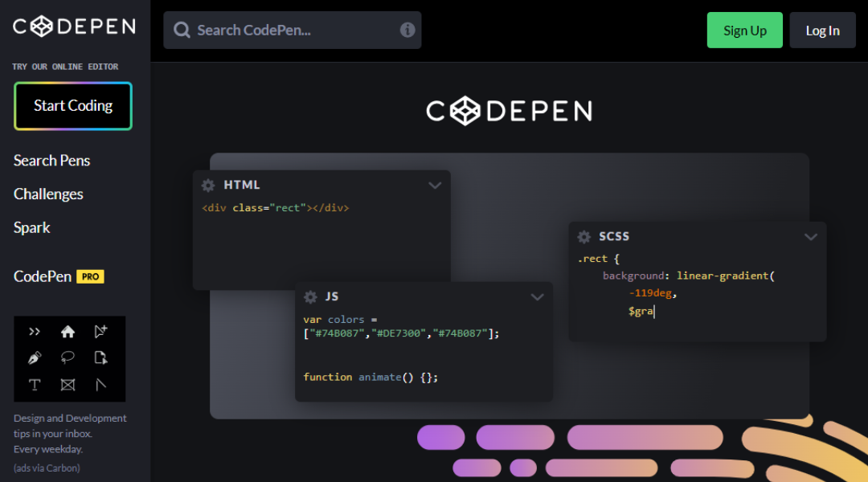868x482 pixels.
Task: Click the yellow PRO badge
Action: [90, 276]
